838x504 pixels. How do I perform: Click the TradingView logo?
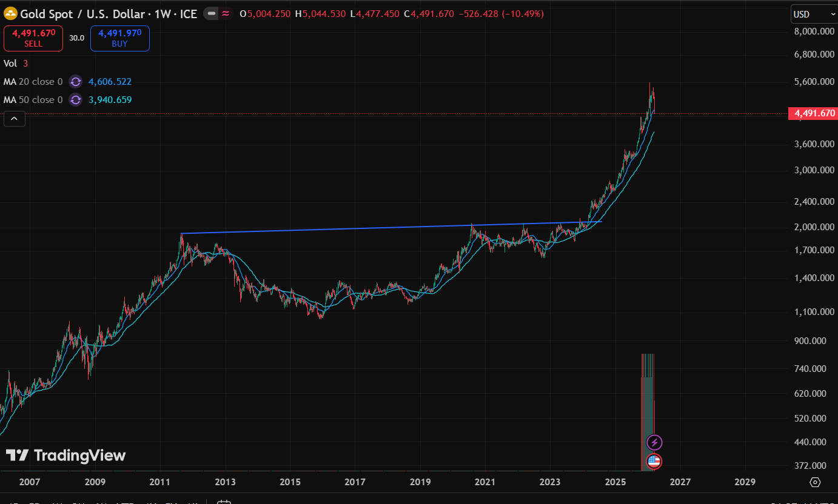65,456
